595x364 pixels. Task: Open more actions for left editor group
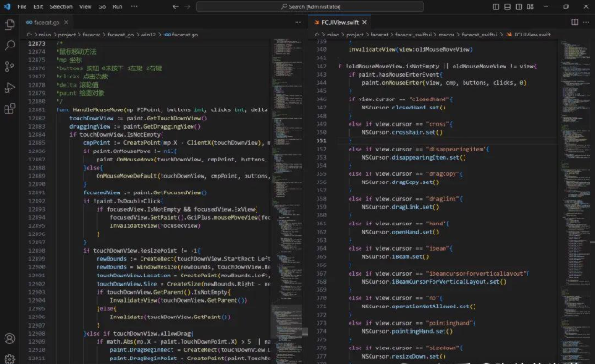tap(297, 22)
